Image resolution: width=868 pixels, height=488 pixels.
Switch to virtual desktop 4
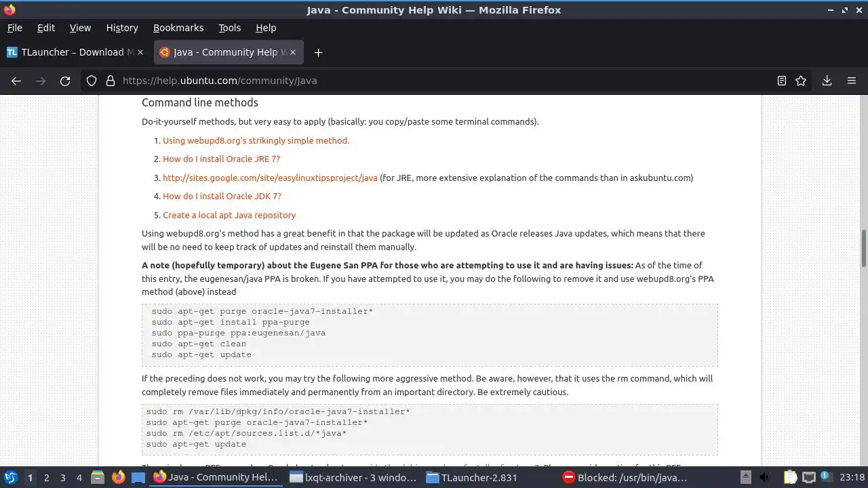pyautogui.click(x=79, y=477)
